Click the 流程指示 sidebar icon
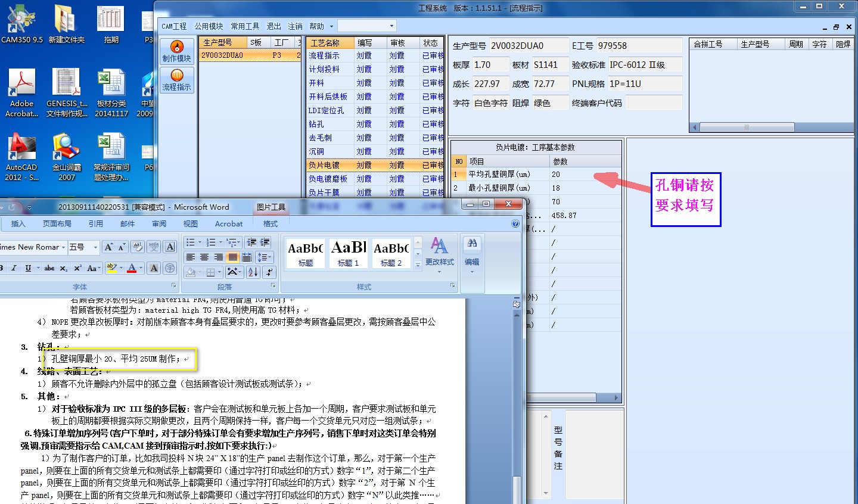Screen dimensions: 858x504 pyautogui.click(x=177, y=80)
